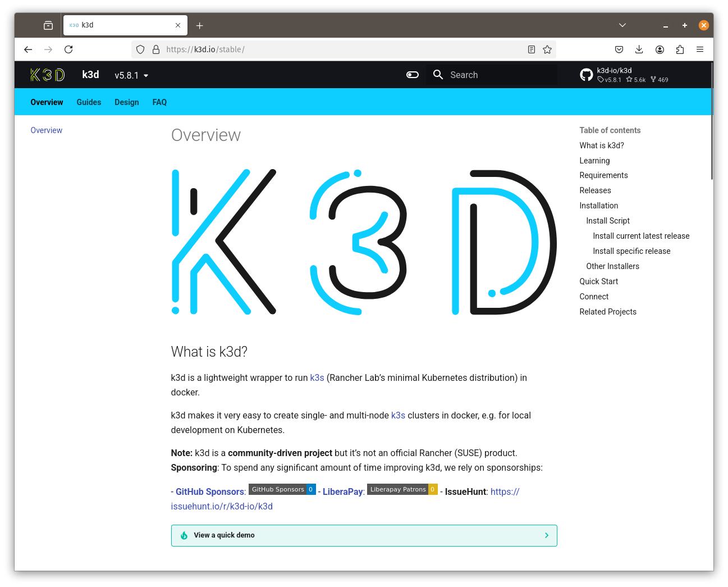The image size is (728, 587).
Task: Select the FAQ tab
Action: (x=159, y=102)
